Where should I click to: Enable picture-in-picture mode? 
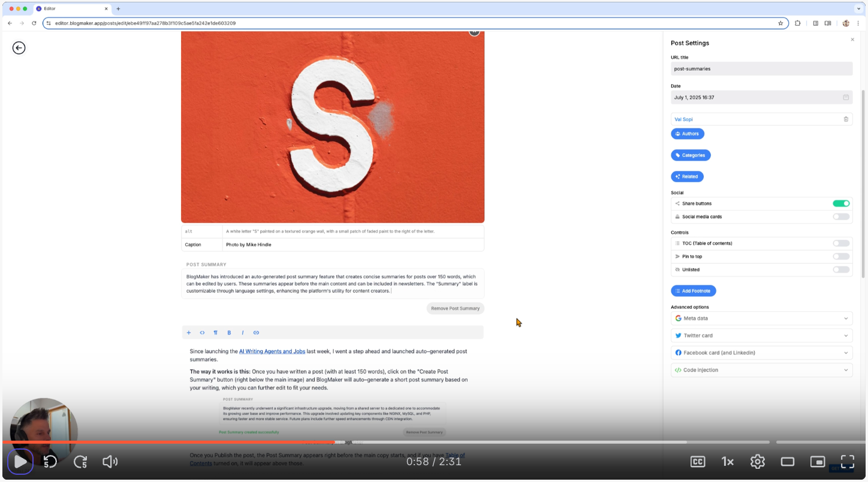pyautogui.click(x=818, y=462)
